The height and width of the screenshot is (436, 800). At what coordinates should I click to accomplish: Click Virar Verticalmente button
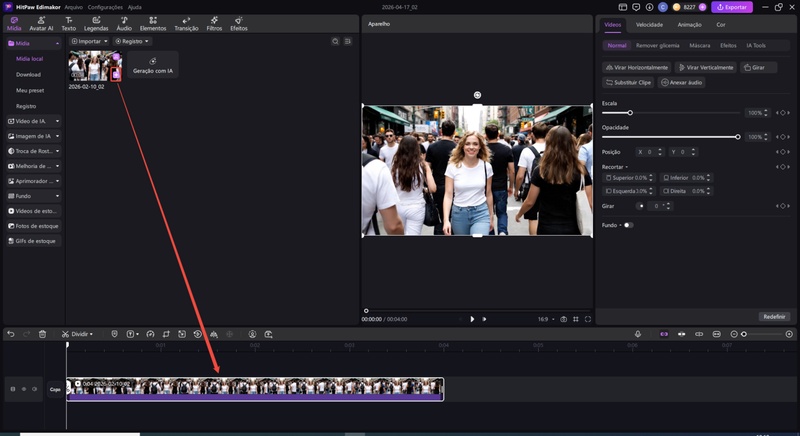pyautogui.click(x=705, y=67)
